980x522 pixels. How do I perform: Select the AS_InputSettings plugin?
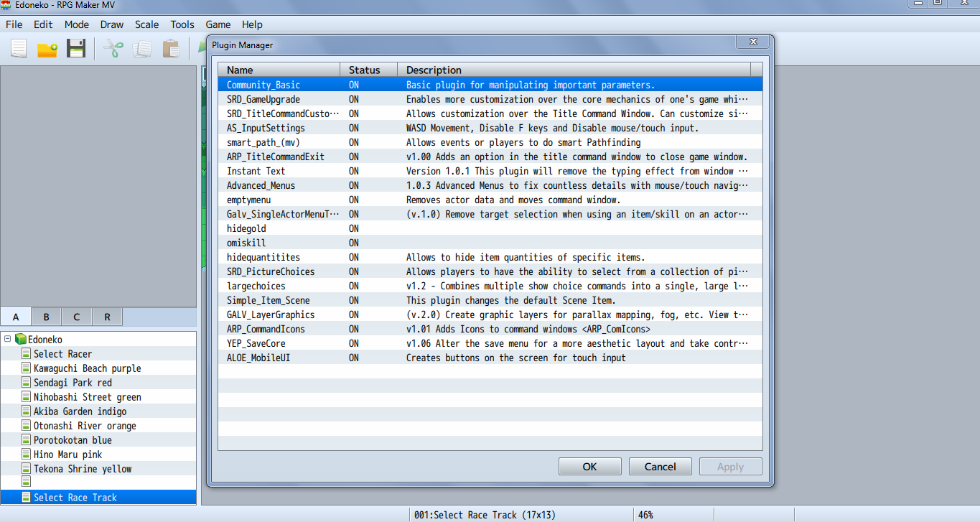coord(490,128)
